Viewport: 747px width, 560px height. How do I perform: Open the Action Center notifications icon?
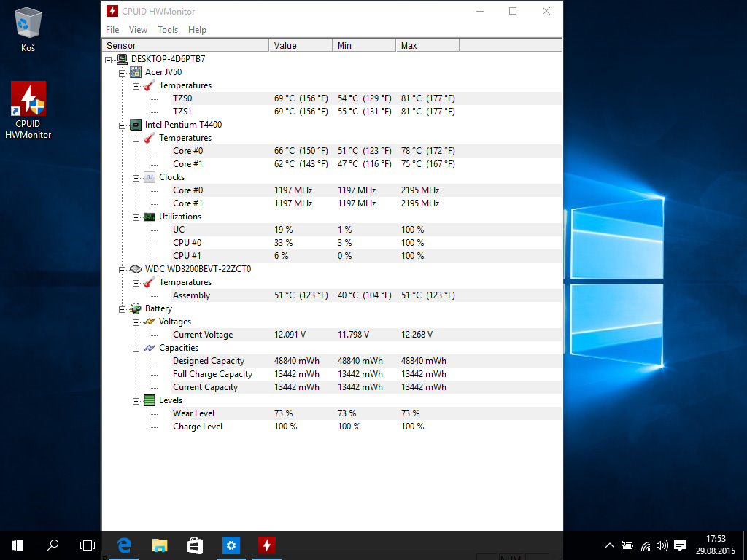pos(680,545)
